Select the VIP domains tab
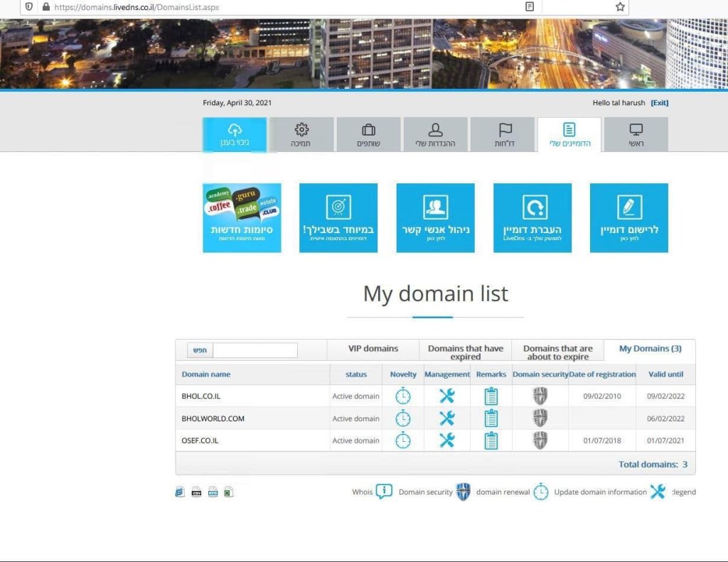Image resolution: width=728 pixels, height=562 pixels. pyautogui.click(x=373, y=349)
